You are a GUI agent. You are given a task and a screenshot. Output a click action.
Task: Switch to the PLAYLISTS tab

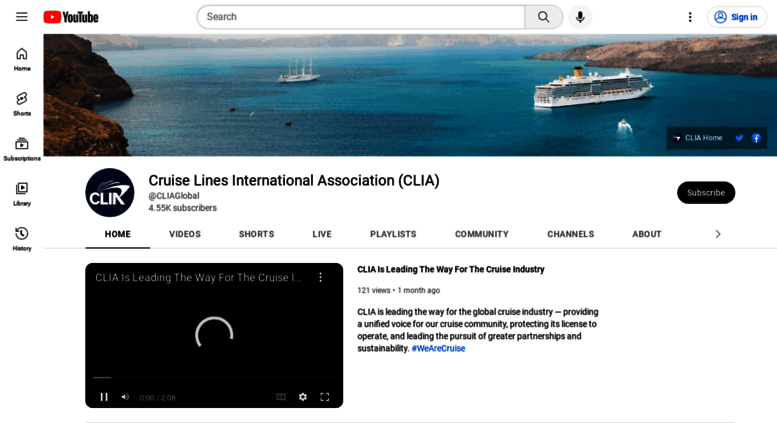click(x=393, y=234)
